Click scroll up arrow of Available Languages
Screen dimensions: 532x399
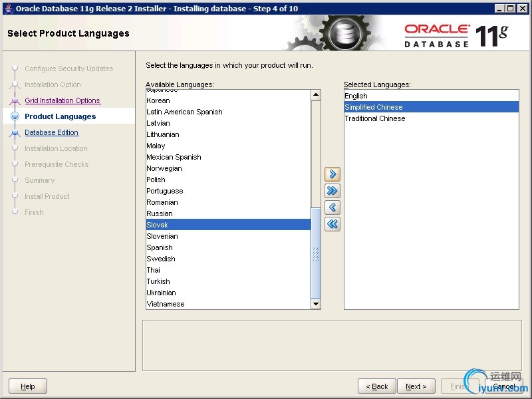(x=316, y=95)
